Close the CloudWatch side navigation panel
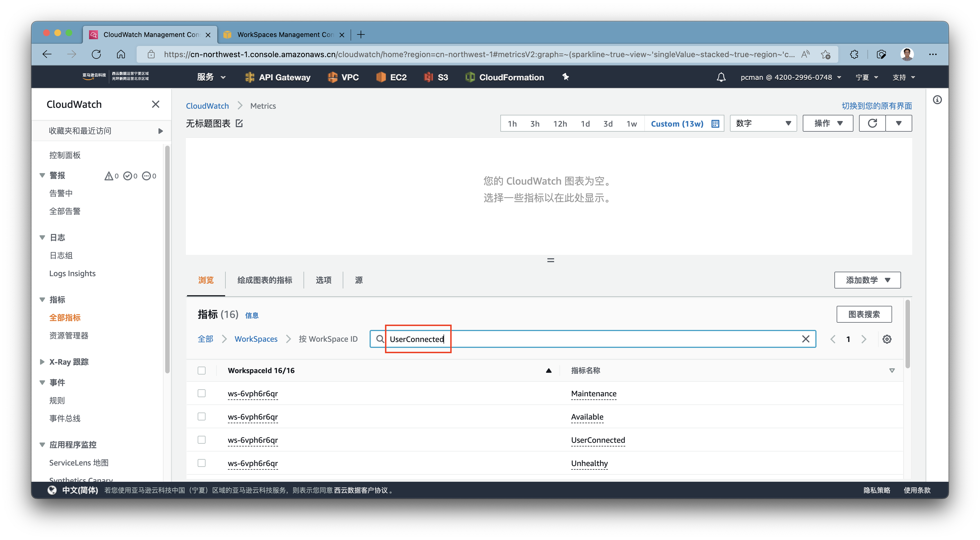Viewport: 980px width, 540px height. (x=156, y=104)
